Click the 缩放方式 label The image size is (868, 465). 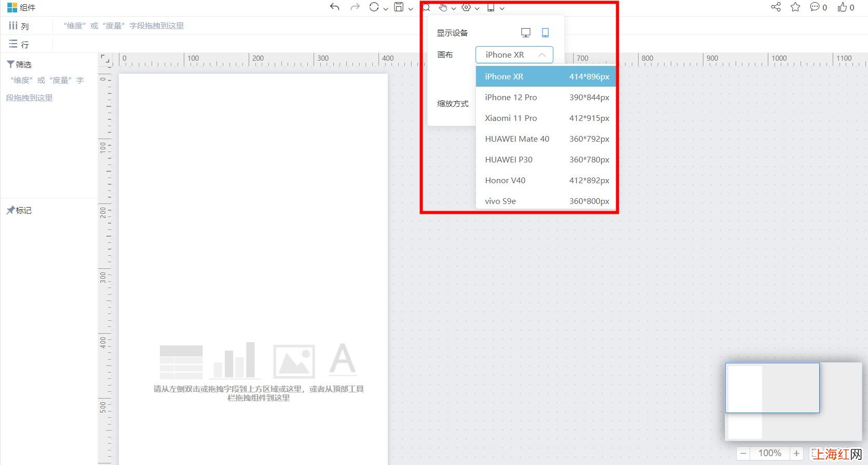(453, 103)
